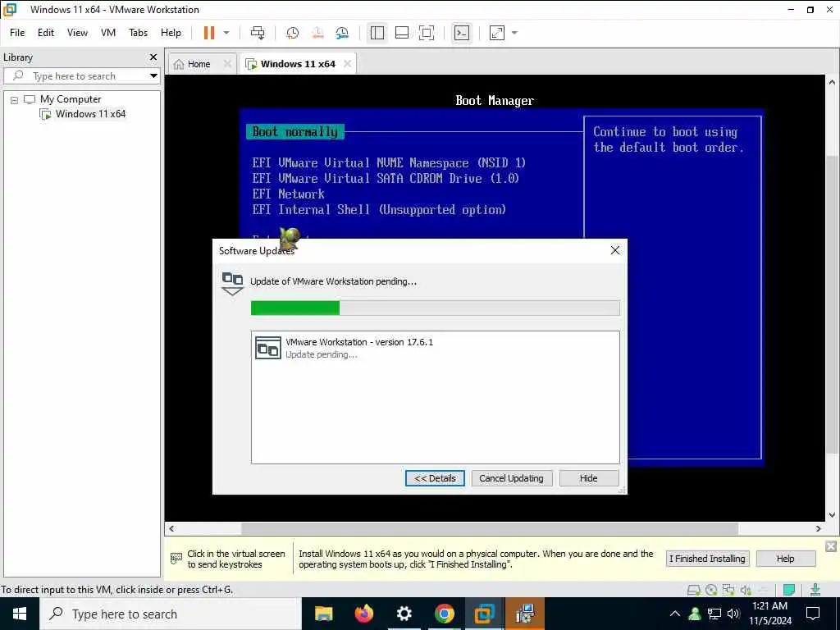Open the Help menu
The width and height of the screenshot is (840, 630).
[x=171, y=33]
